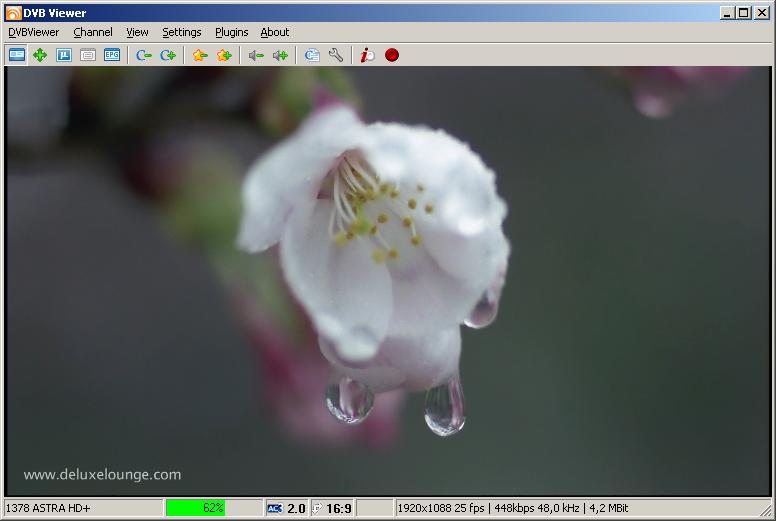Open the View menu
Viewport: 776px width, 521px height.
[137, 32]
